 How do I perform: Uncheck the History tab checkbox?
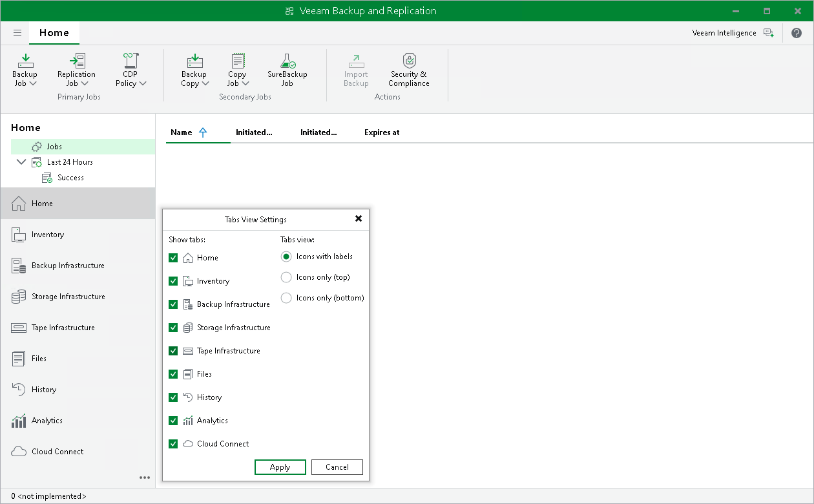pyautogui.click(x=173, y=397)
